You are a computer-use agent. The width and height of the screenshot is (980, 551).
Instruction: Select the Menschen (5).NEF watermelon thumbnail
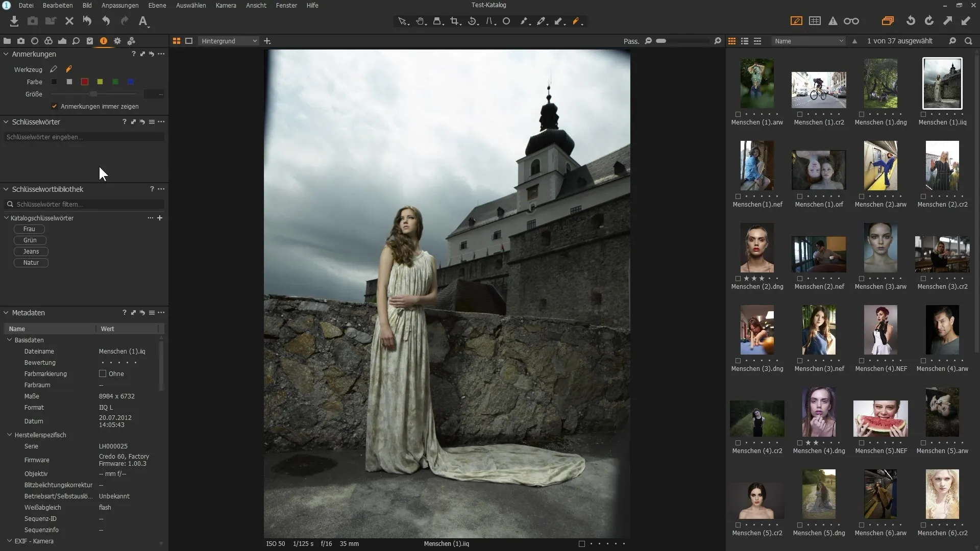click(880, 419)
